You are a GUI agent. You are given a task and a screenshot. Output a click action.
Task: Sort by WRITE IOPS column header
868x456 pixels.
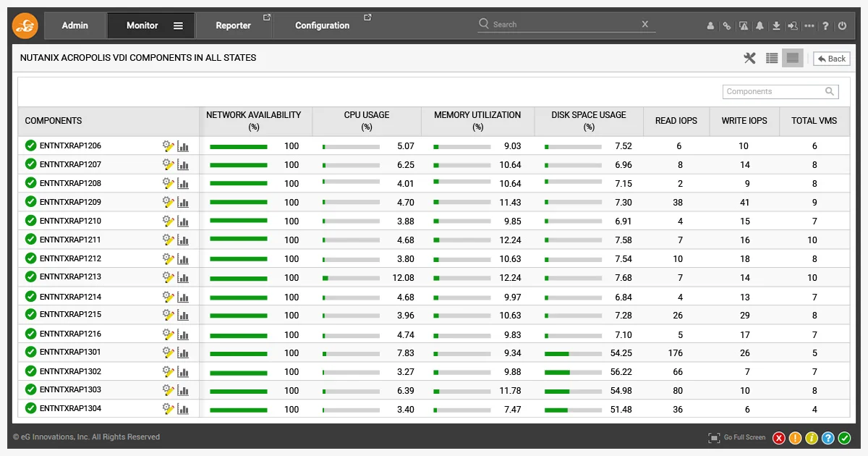click(744, 122)
